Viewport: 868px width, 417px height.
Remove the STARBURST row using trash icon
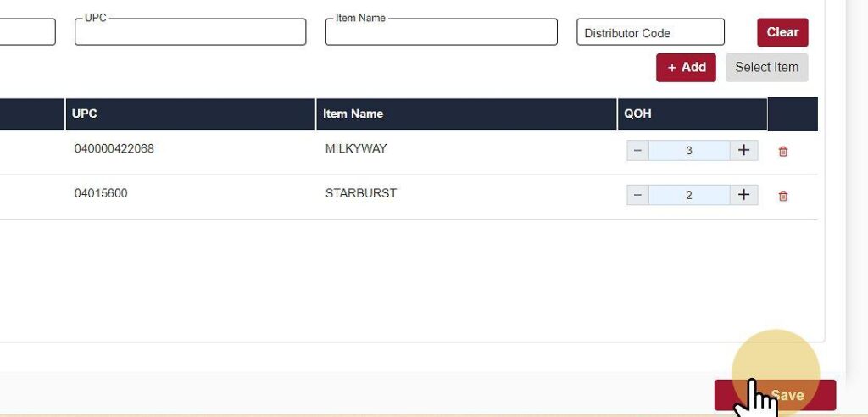tap(782, 196)
